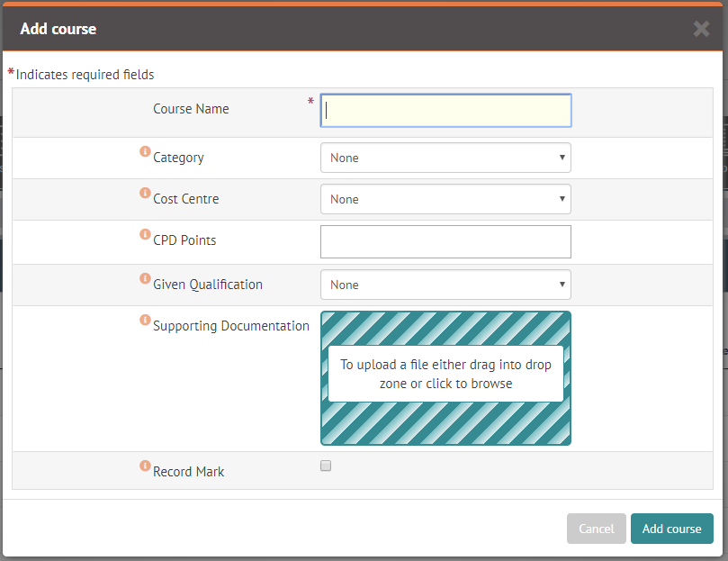
Task: Submit with the teal Add course button
Action: click(x=671, y=529)
